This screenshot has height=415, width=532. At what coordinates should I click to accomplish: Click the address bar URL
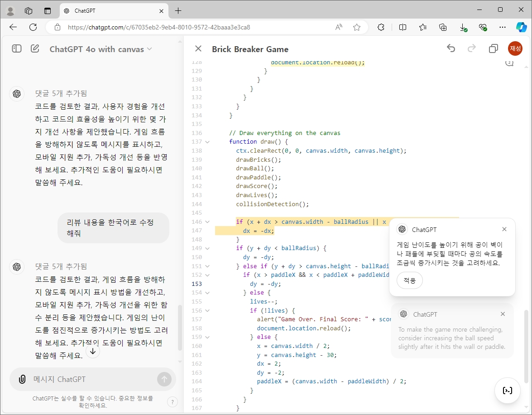(159, 27)
